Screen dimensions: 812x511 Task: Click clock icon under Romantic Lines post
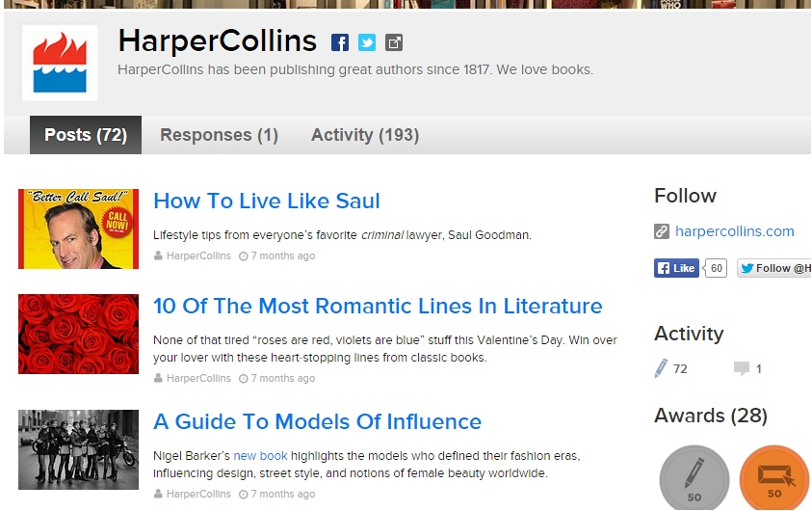(x=243, y=378)
